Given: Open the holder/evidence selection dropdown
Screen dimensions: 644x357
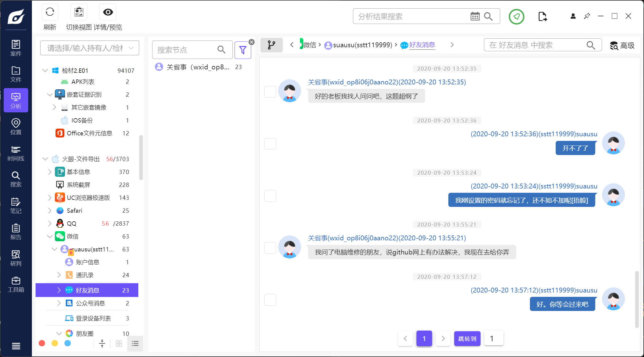Looking at the screenshot, I should pos(90,48).
